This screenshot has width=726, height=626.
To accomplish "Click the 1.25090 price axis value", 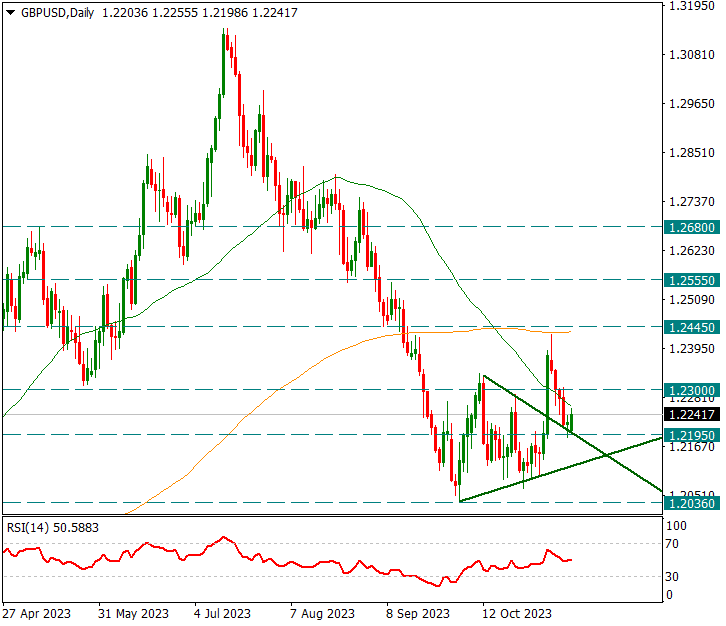I will coord(692,300).
